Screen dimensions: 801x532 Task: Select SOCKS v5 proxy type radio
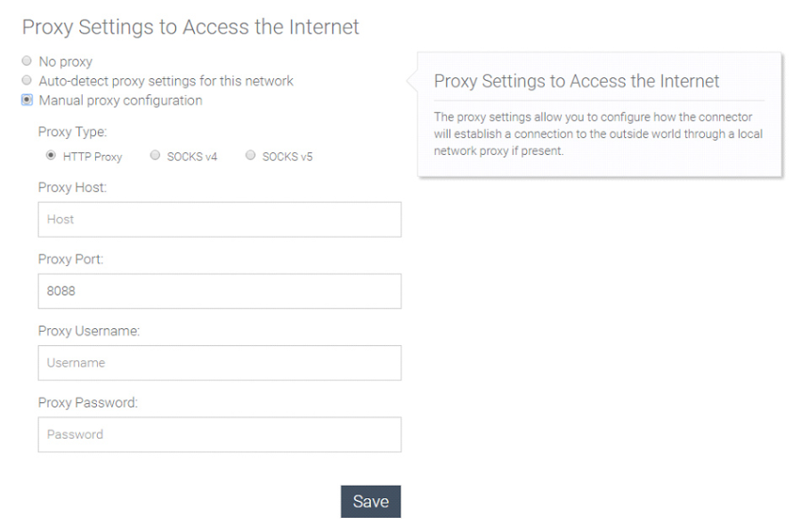pos(250,155)
